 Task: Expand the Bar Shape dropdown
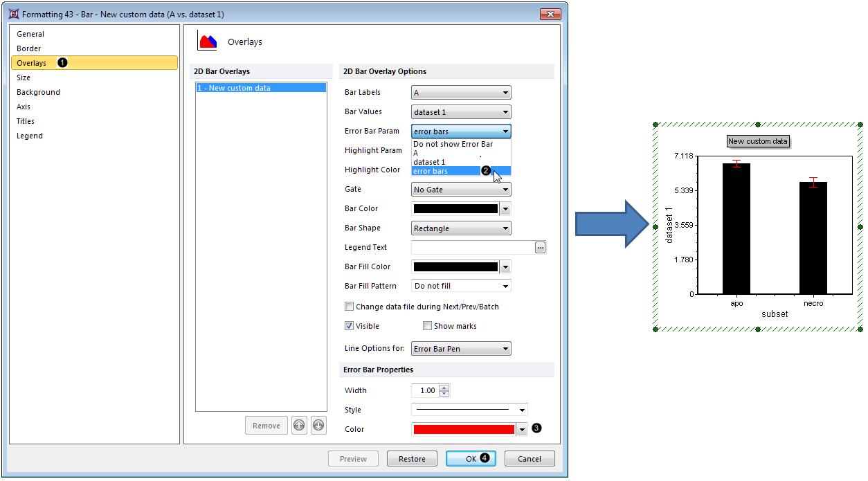(x=461, y=228)
